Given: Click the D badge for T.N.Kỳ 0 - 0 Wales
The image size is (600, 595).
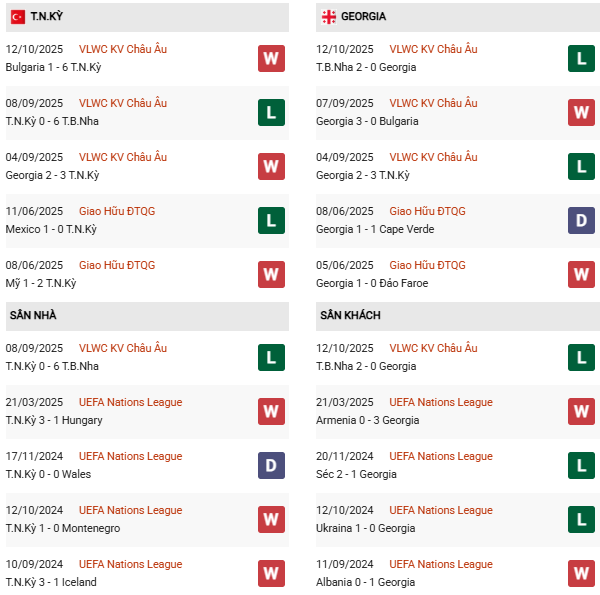Looking at the screenshot, I should click(271, 465).
